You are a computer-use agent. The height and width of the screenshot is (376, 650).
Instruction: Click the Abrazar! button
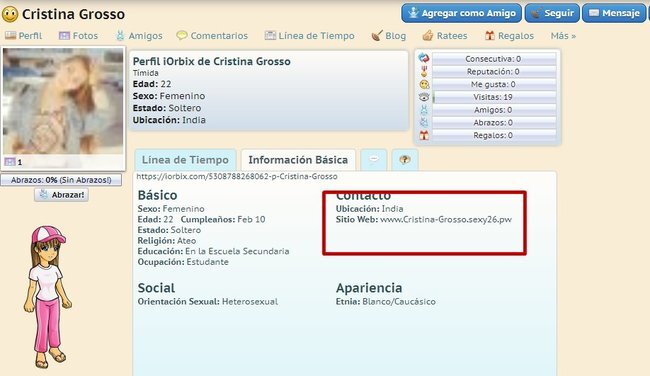point(61,194)
